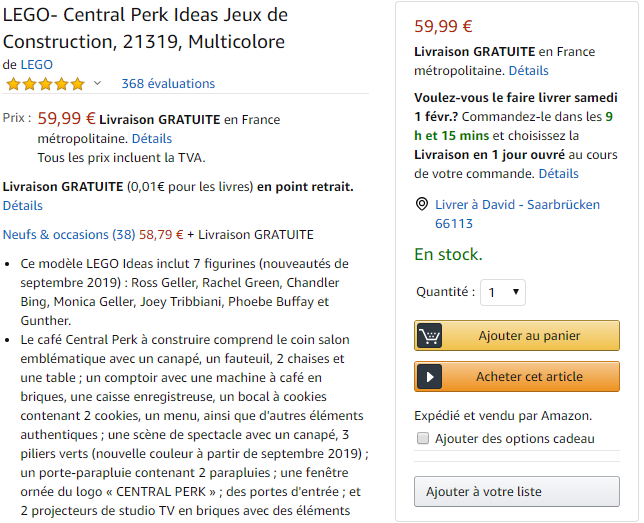Click Détails under point retrait delivery

(x=23, y=206)
